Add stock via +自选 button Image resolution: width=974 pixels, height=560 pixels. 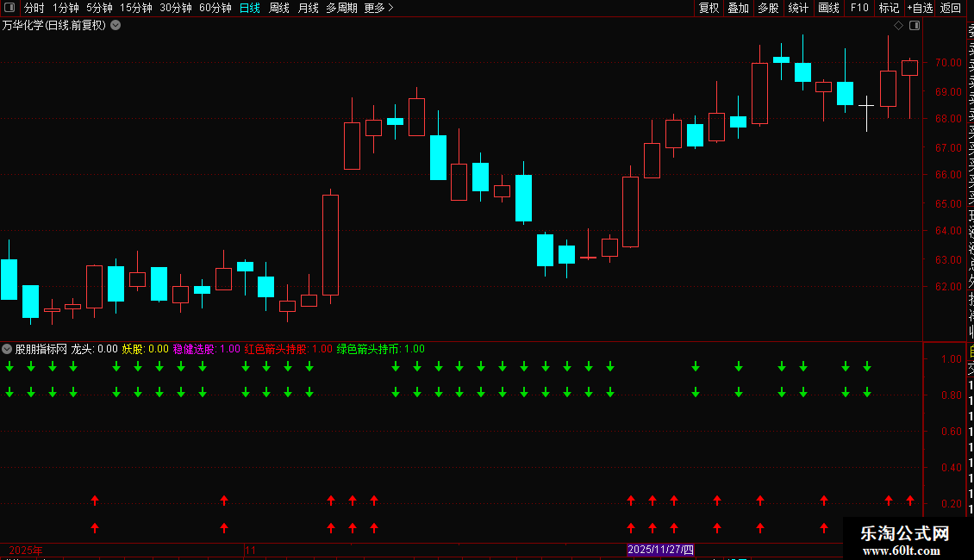[920, 8]
